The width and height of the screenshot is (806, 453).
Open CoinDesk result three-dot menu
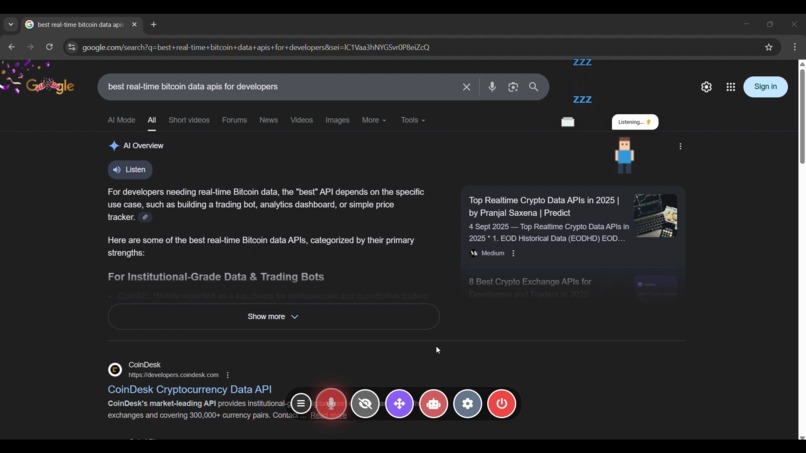[228, 375]
